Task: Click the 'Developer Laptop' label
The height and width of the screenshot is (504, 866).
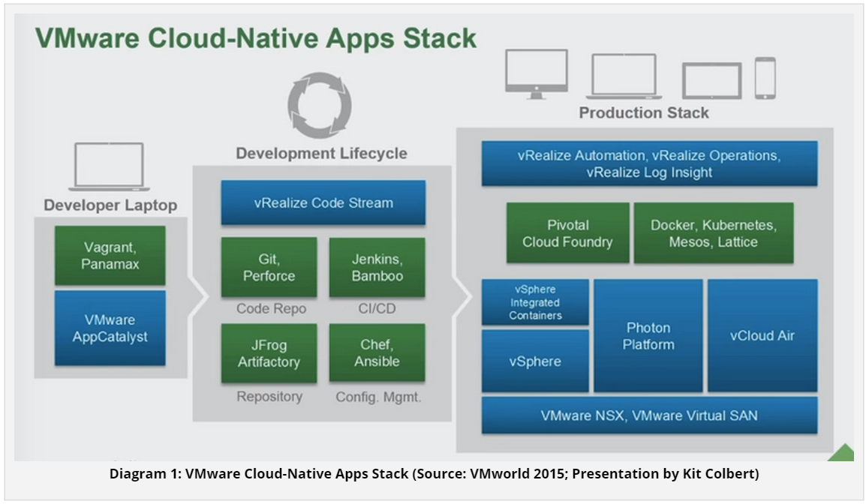Action: 110,205
